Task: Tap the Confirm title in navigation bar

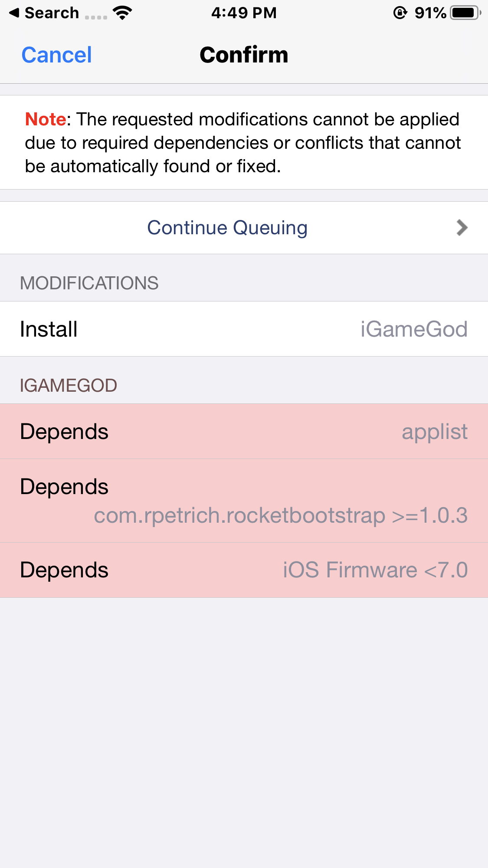Action: pos(244,55)
